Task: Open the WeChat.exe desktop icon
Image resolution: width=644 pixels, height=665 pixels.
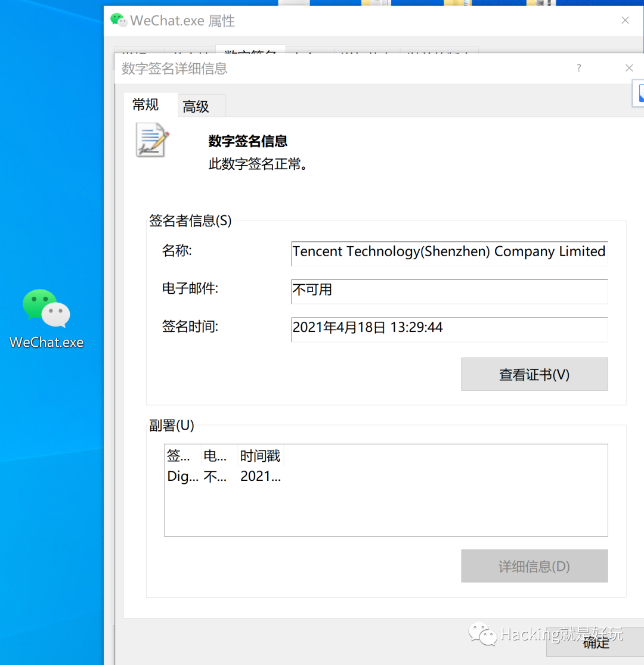Action: point(47,318)
